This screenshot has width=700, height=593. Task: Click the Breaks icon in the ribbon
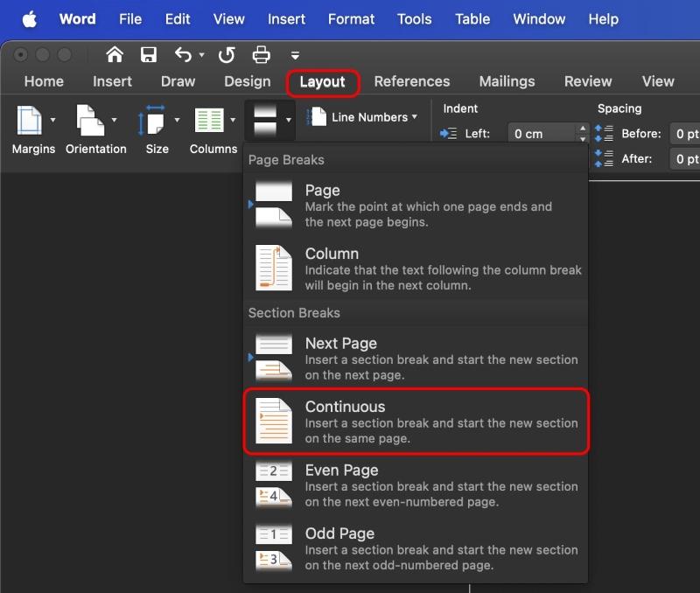[265, 119]
